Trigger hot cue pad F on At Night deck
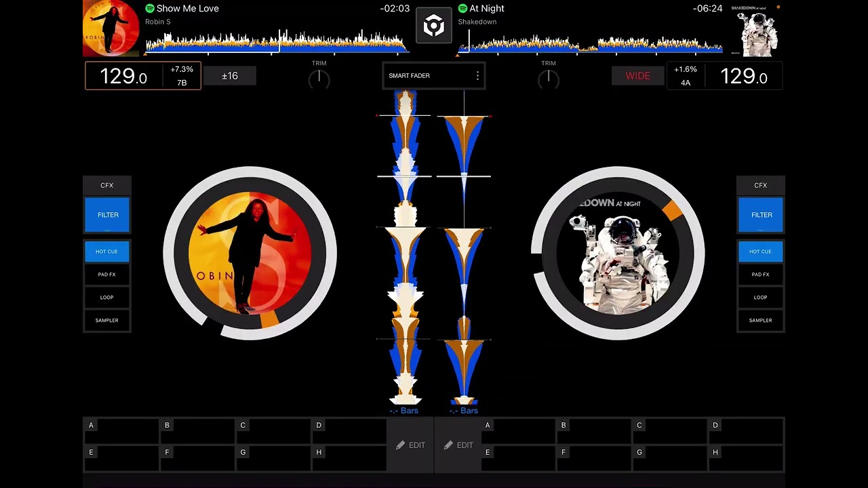The height and width of the screenshot is (488, 868). [594, 458]
